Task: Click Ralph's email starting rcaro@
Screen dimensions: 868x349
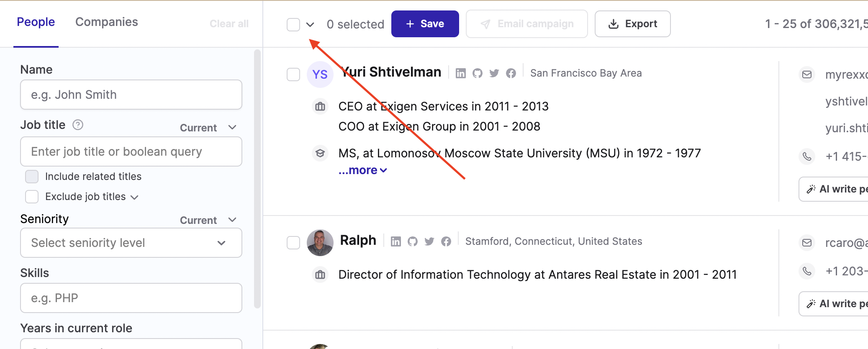Action: pyautogui.click(x=846, y=243)
